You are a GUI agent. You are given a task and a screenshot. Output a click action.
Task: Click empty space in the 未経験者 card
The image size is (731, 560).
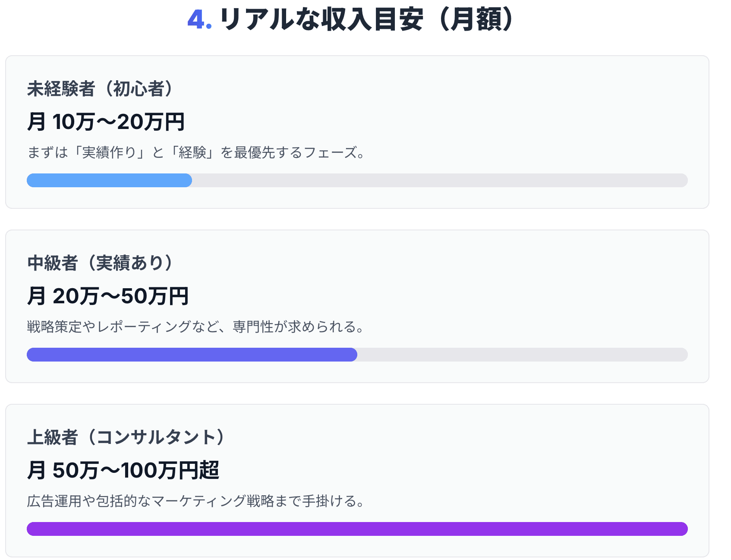coord(518,112)
